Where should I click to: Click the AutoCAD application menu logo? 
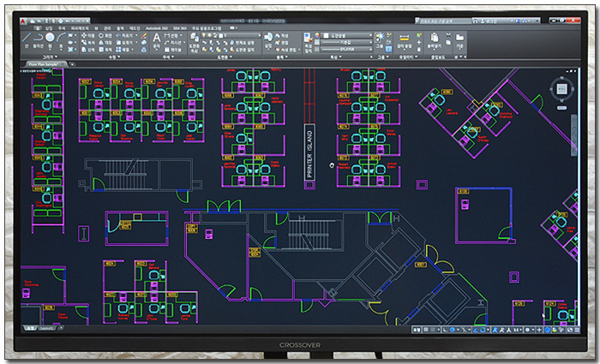(23, 21)
